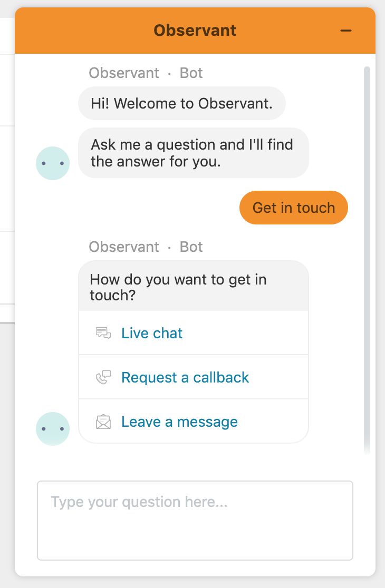This screenshot has height=588, width=385.
Task: Pick the Leave a message option
Action: coord(179,422)
